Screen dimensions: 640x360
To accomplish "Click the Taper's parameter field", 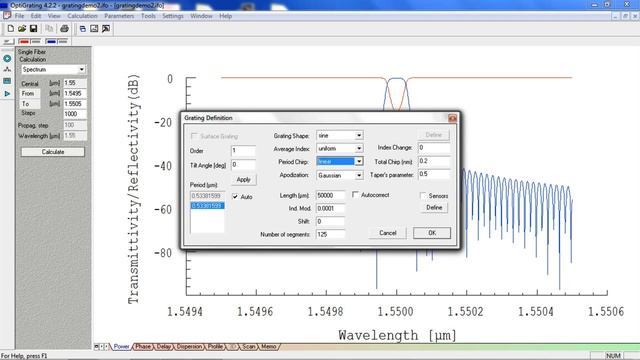I will pyautogui.click(x=434, y=174).
